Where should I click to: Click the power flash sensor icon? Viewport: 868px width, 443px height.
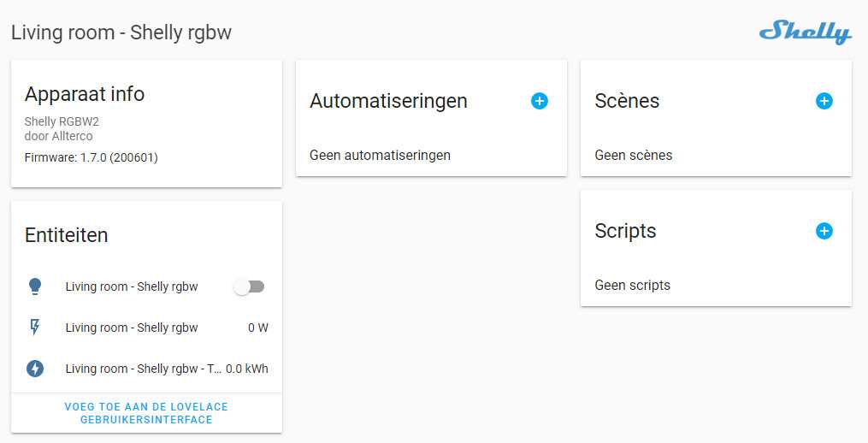click(35, 328)
